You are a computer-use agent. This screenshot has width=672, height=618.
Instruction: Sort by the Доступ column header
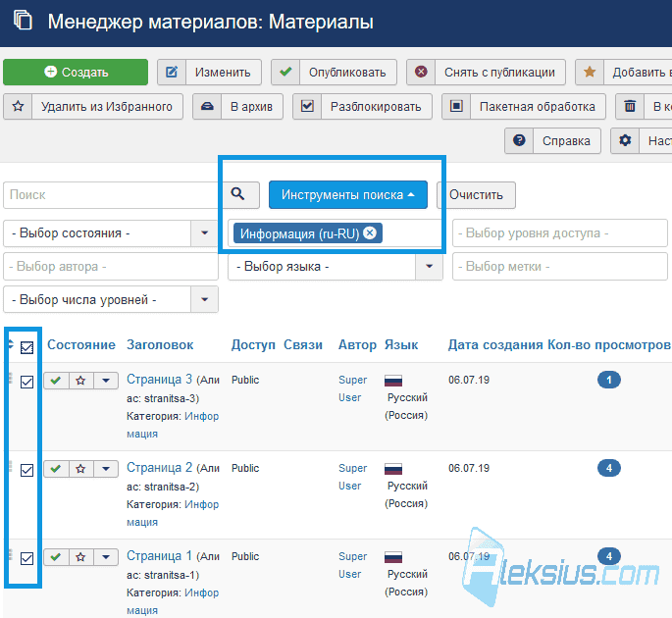253,345
